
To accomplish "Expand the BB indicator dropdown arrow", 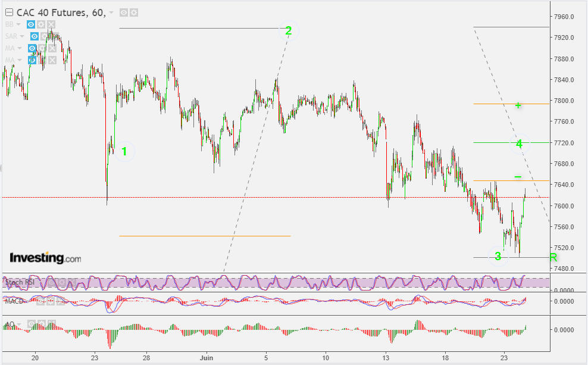I will pos(18,25).
